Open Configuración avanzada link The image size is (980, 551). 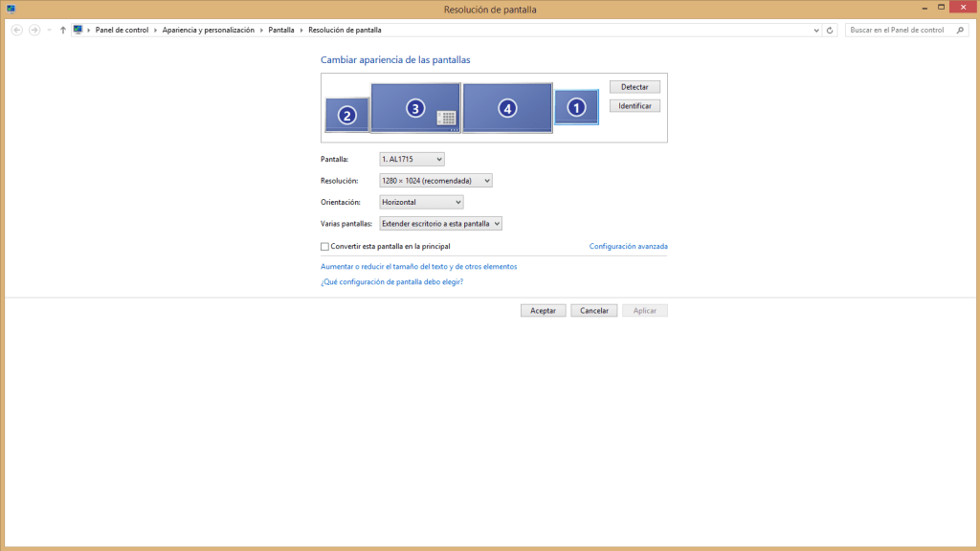click(628, 246)
